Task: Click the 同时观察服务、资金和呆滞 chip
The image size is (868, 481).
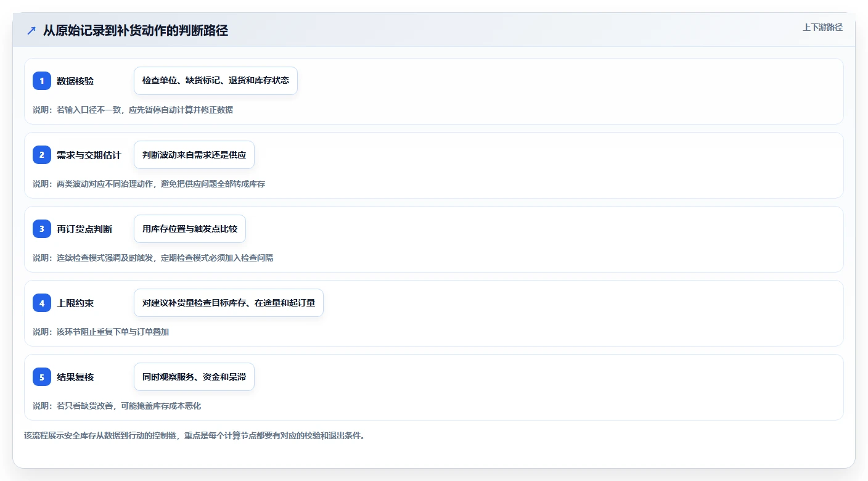Action: (x=194, y=377)
